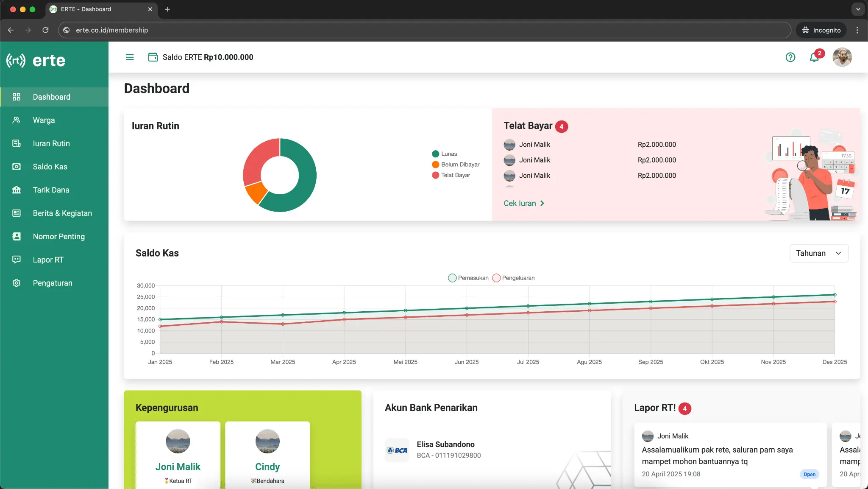
Task: Click the Pengaturan gear icon
Action: [x=17, y=283]
